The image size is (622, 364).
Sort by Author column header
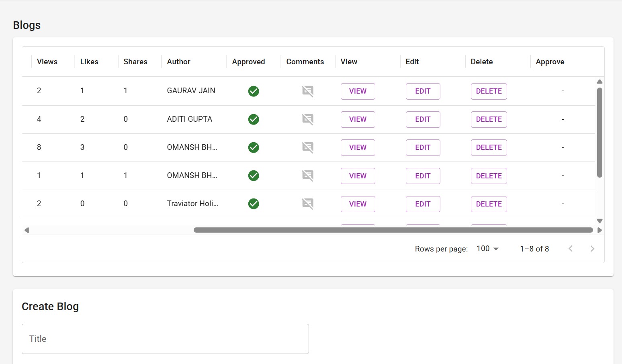tap(179, 61)
